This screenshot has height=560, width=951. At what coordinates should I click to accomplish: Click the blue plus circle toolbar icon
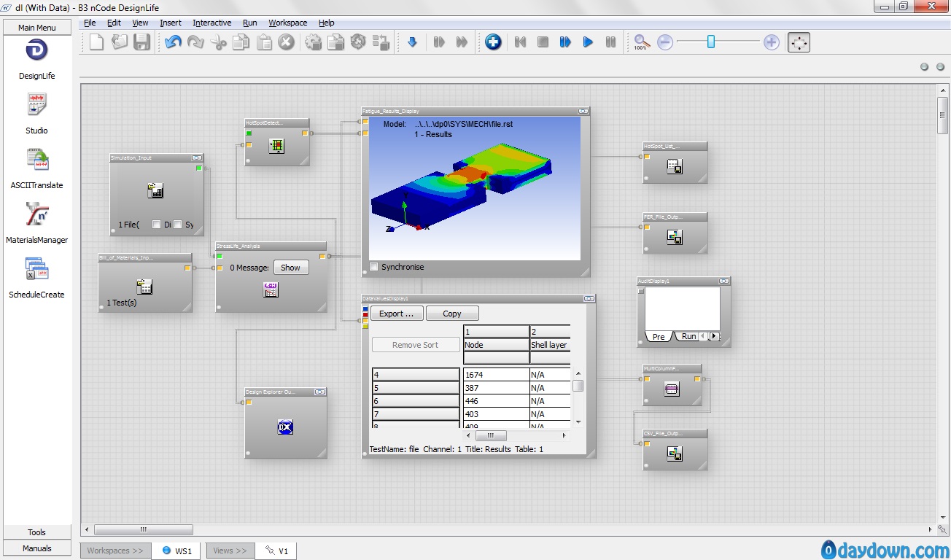pos(494,42)
